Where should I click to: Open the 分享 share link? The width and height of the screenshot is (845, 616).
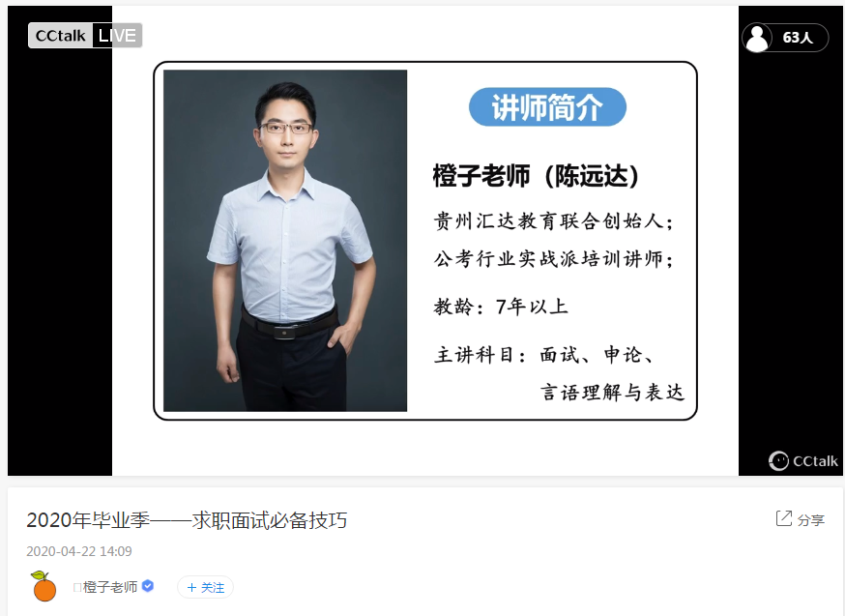tap(810, 520)
